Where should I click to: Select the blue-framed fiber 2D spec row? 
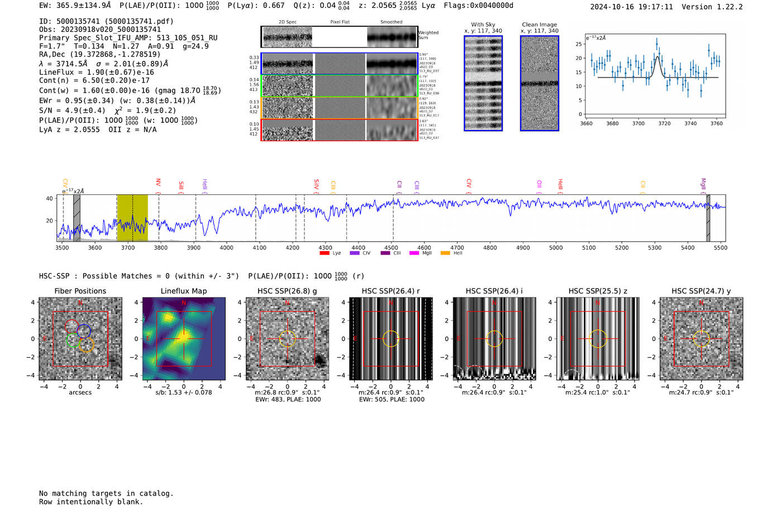pos(339,64)
